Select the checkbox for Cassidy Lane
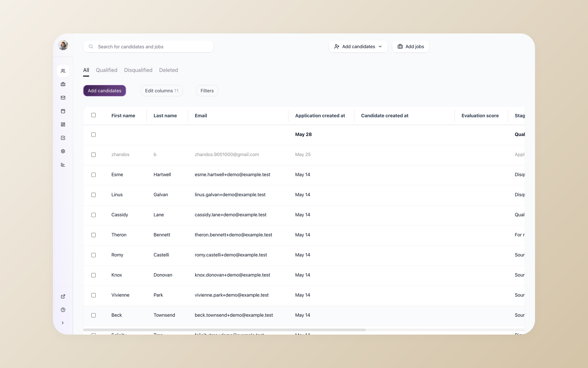This screenshot has width=588, height=368. pyautogui.click(x=93, y=215)
